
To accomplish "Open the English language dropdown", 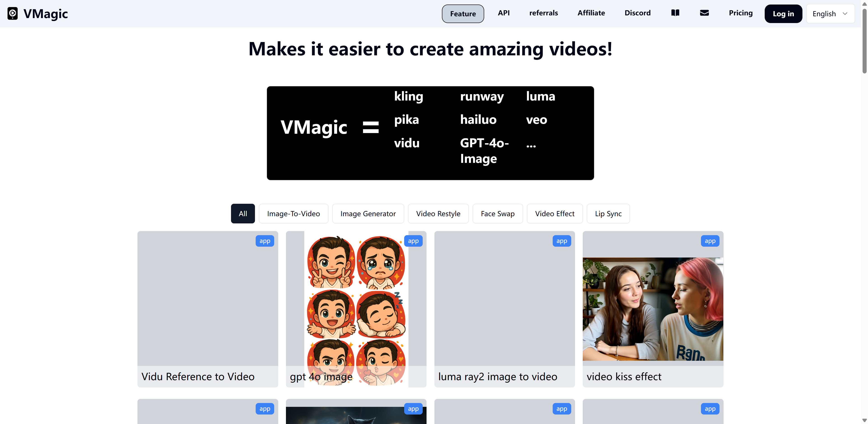I will pyautogui.click(x=824, y=14).
